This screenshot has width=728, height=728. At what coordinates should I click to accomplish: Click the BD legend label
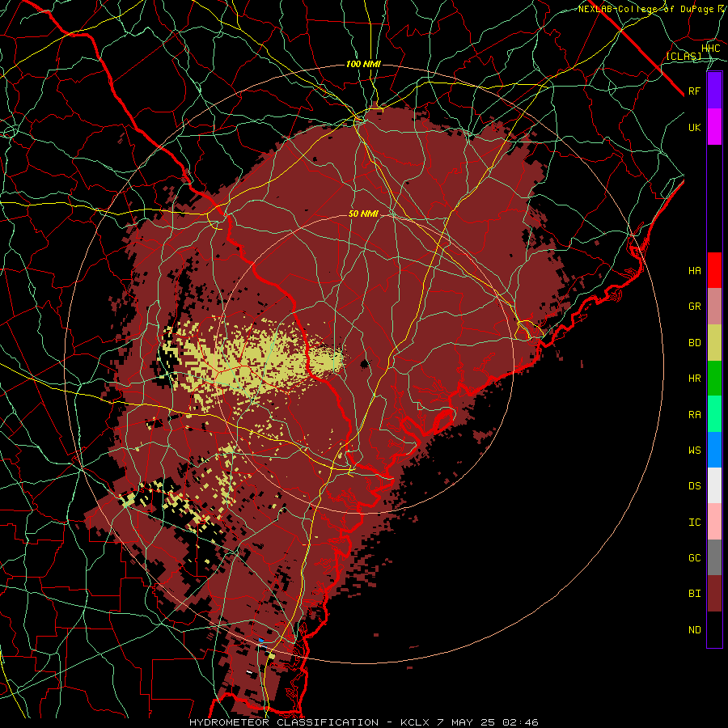pyautogui.click(x=695, y=343)
